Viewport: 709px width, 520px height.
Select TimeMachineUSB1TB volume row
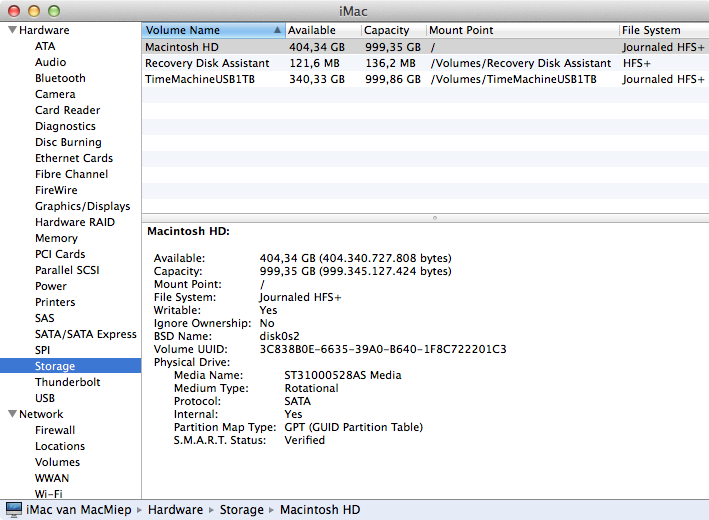pyautogui.click(x=425, y=79)
